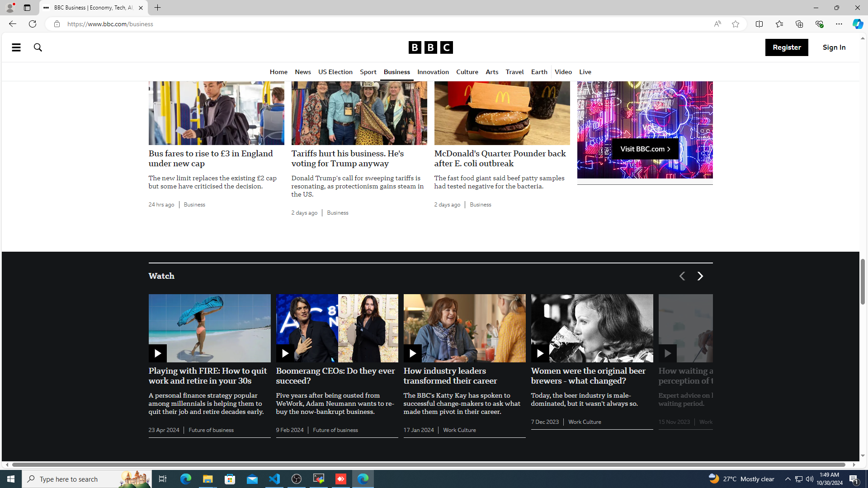Viewport: 868px width, 488px height.
Task: Select the Video nav tab
Action: (563, 72)
